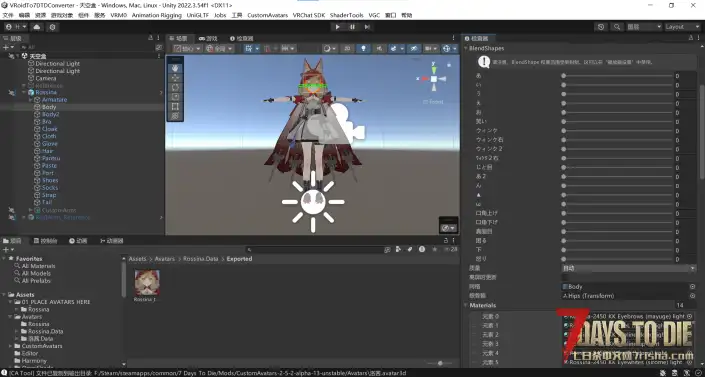This screenshot has width=705, height=377.
Task: Open the hierarchy create-object plus dropdown
Action: 8,47
